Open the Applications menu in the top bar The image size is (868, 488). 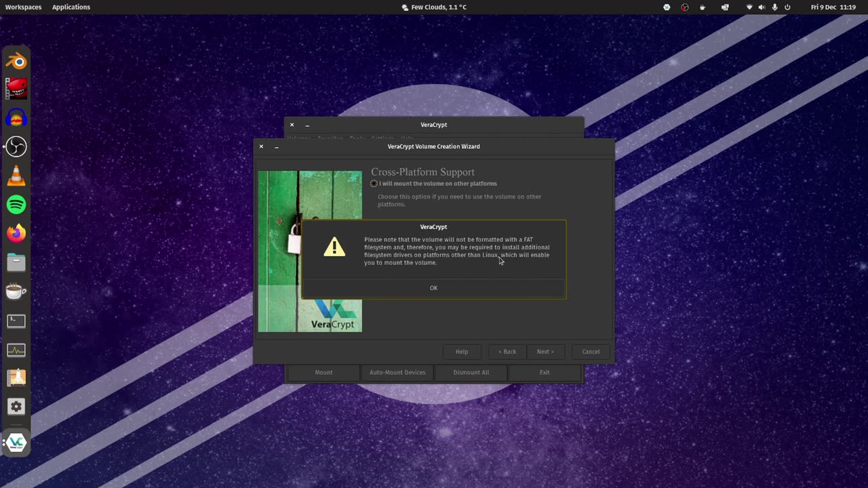click(x=71, y=7)
